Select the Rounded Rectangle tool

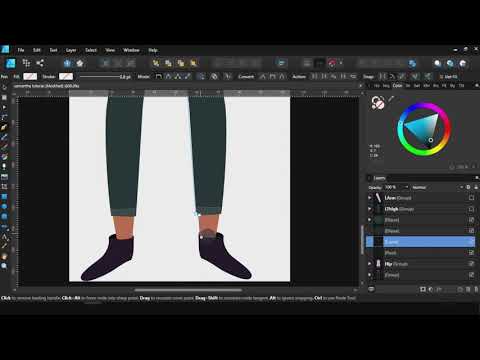[x=4, y=216]
